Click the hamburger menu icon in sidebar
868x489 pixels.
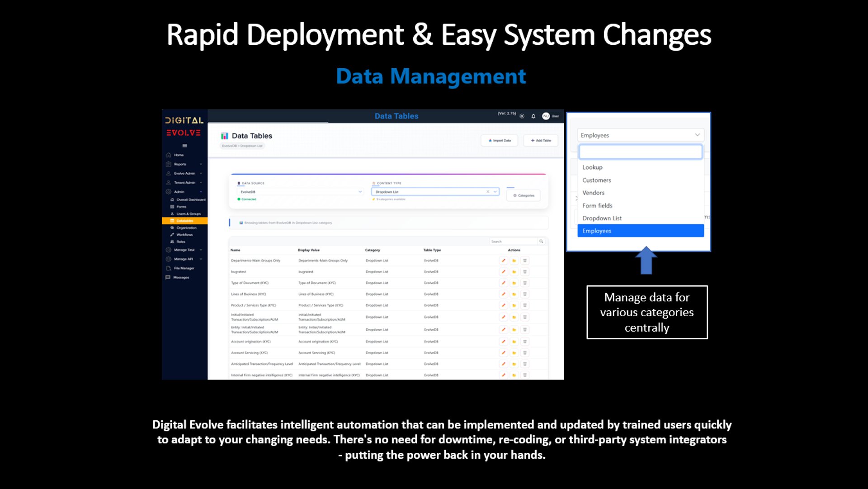pyautogui.click(x=184, y=146)
